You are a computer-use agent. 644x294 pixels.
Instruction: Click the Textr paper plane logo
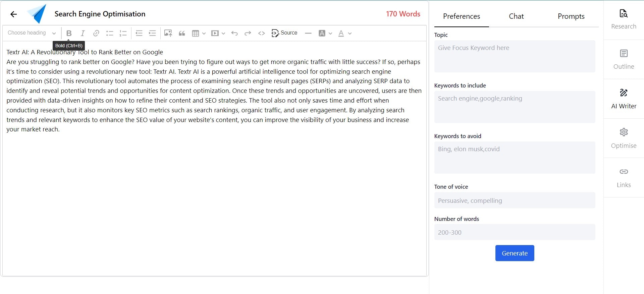click(37, 14)
